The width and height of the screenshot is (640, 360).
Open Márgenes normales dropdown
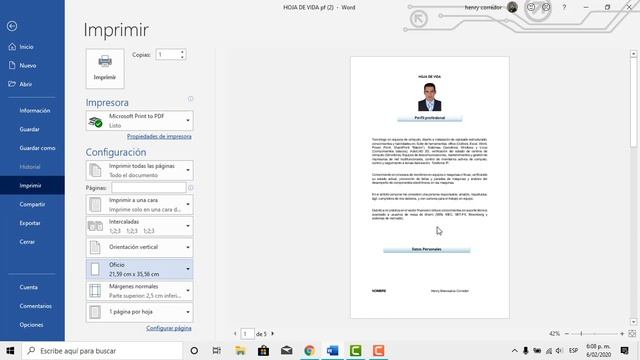click(x=140, y=291)
